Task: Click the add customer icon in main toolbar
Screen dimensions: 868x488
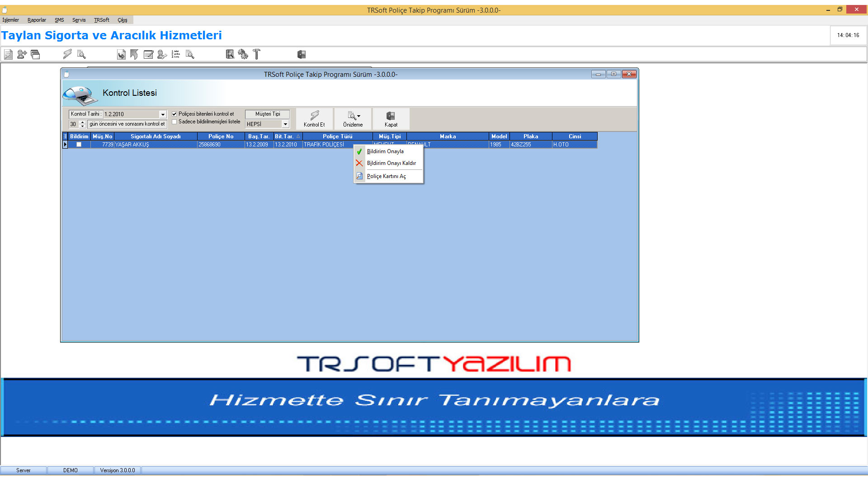Action: pyautogui.click(x=22, y=55)
